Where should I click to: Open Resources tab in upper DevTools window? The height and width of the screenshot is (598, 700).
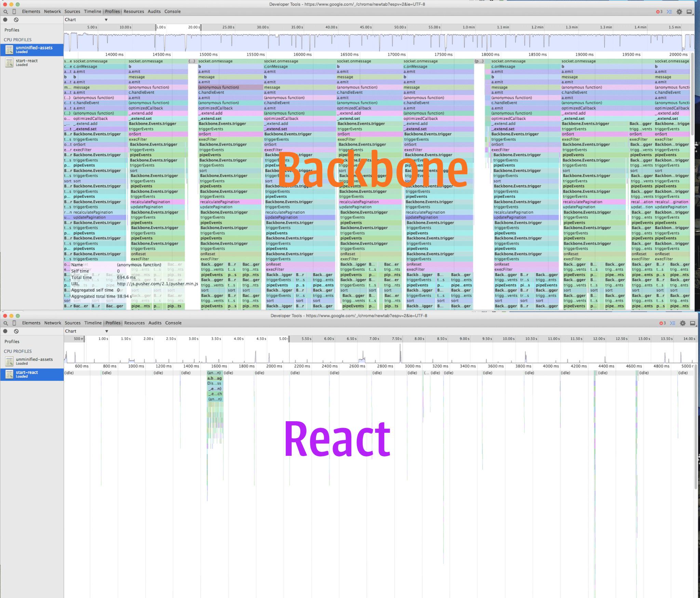pos(134,12)
